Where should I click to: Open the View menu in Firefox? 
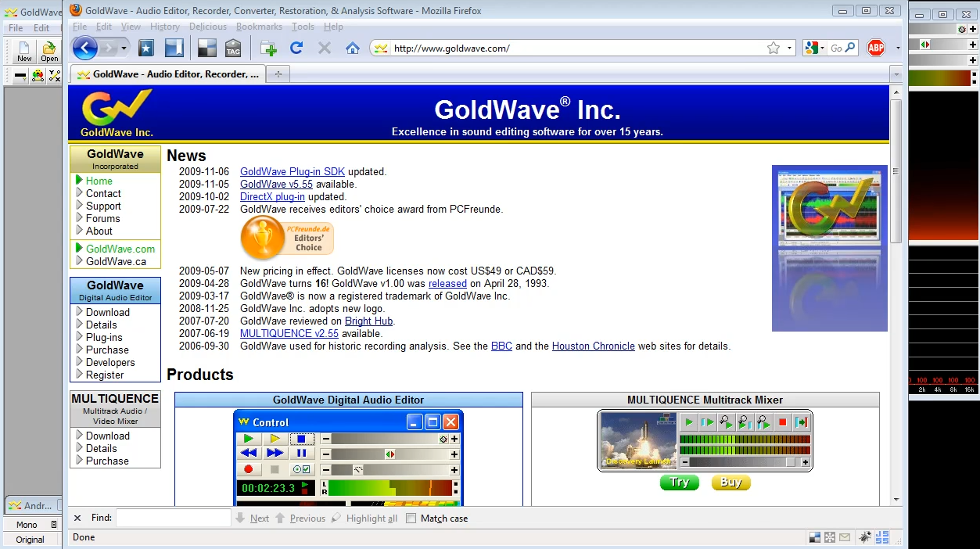pos(131,27)
